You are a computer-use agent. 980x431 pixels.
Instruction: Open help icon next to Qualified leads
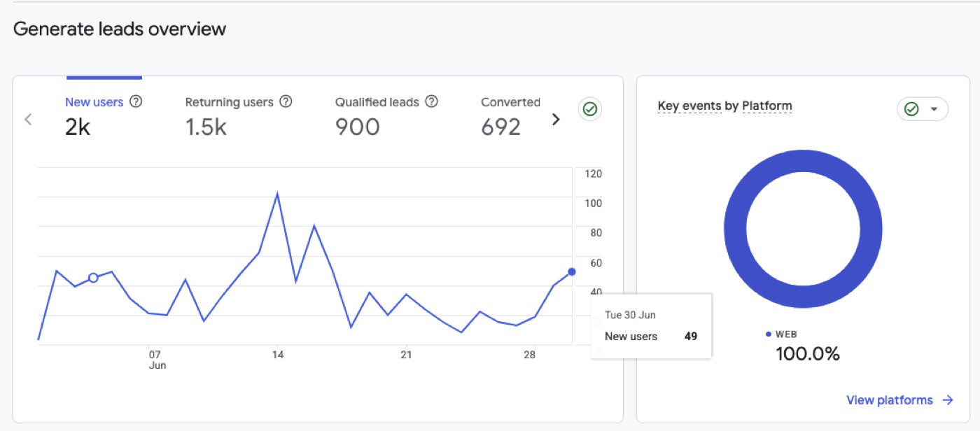pos(432,101)
